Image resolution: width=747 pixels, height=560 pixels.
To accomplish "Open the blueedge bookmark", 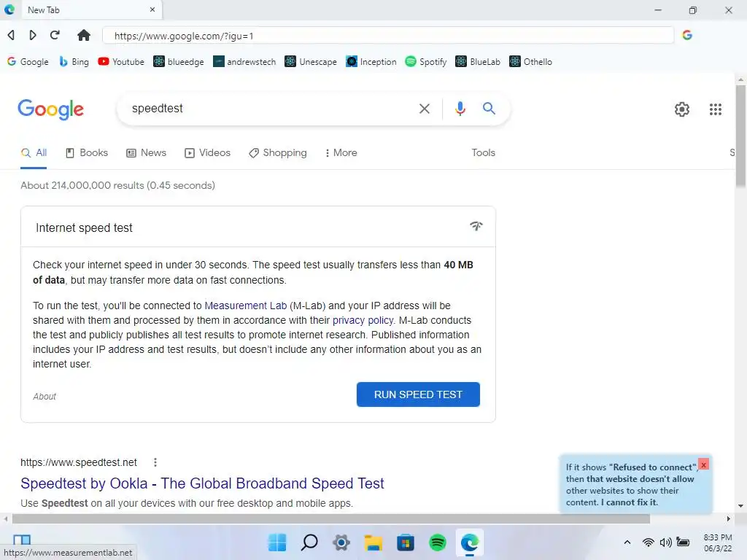I will click(179, 62).
